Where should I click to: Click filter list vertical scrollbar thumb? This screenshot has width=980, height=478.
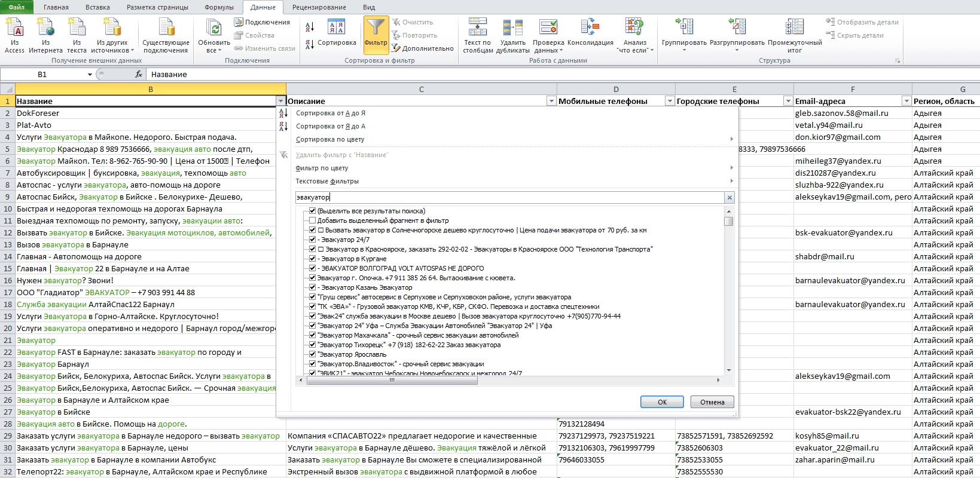(728, 221)
